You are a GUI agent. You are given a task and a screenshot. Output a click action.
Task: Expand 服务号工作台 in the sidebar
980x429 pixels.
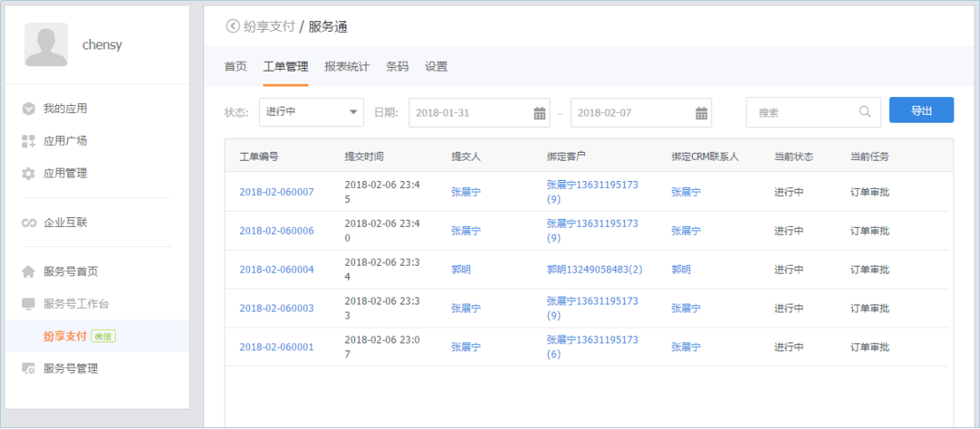click(x=76, y=304)
